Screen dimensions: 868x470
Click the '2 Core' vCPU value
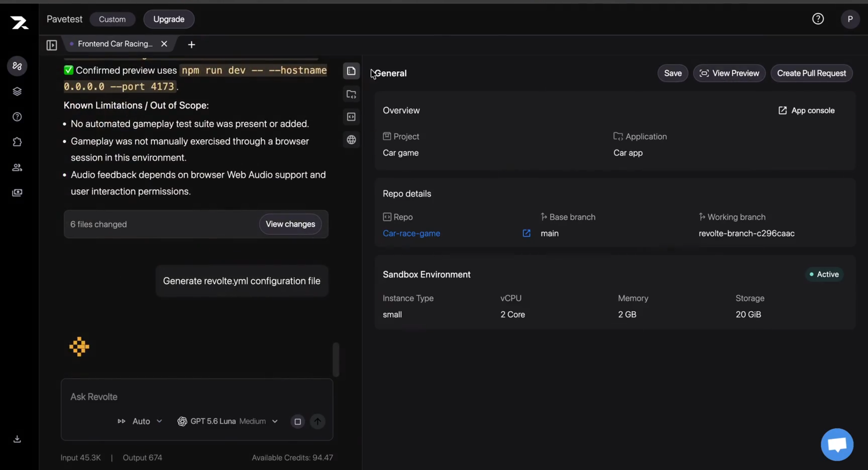coord(512,314)
